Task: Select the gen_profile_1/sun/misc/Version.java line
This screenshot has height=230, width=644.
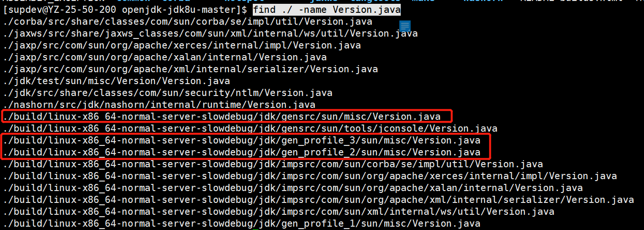Action: 241,224
